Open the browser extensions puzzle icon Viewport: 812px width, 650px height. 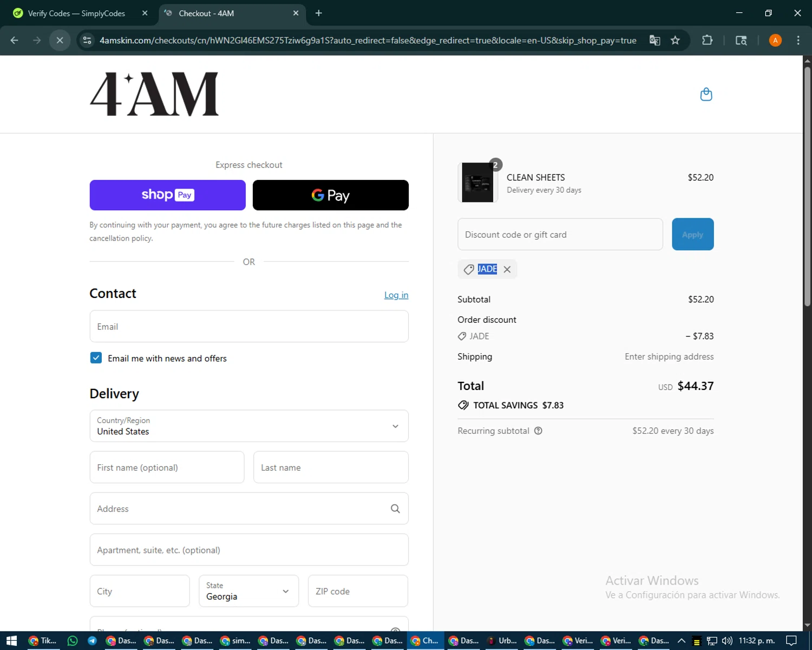pyautogui.click(x=707, y=40)
